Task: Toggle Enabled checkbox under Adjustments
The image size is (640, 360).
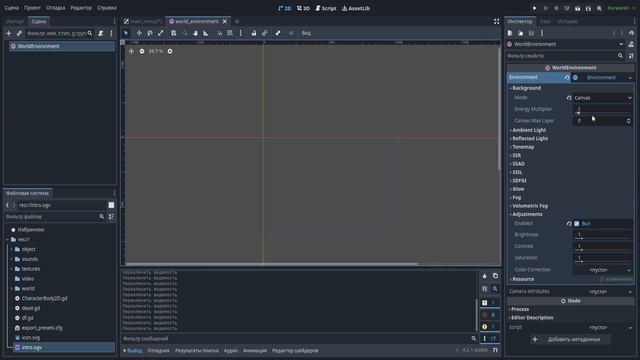Action: pyautogui.click(x=577, y=224)
